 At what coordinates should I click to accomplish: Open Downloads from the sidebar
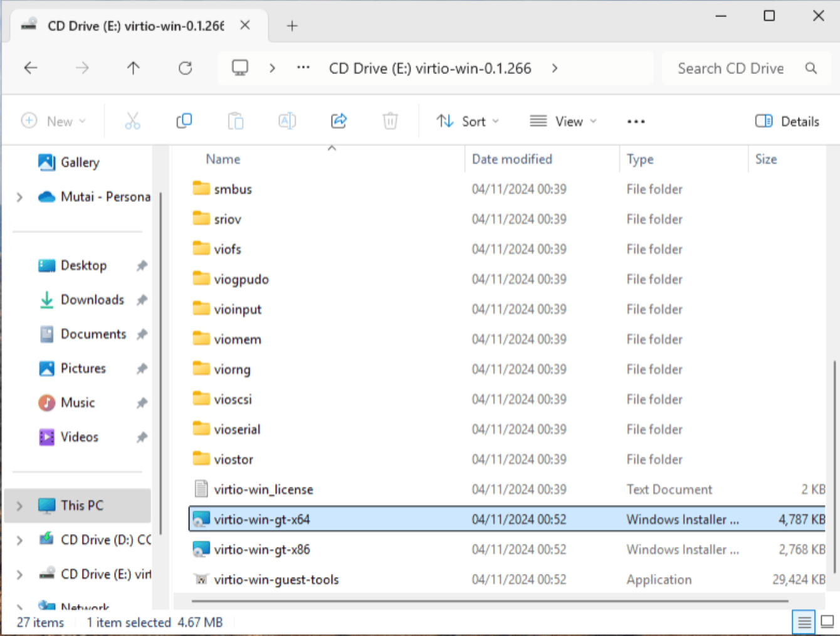coord(92,299)
